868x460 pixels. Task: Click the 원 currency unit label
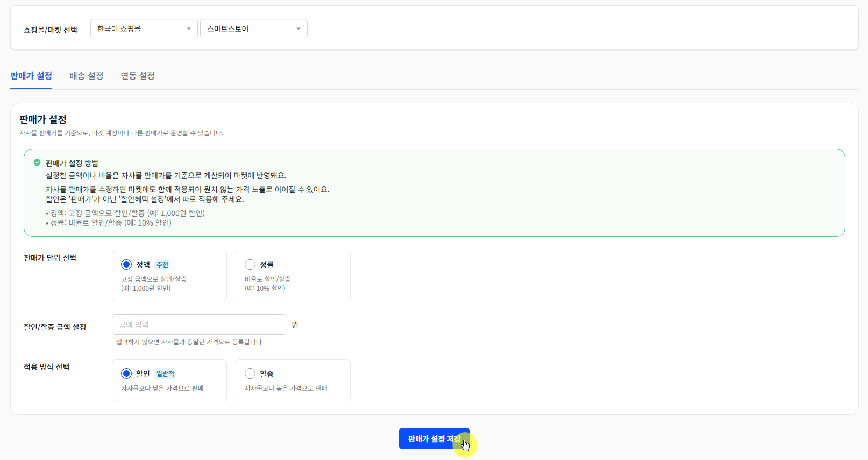[295, 325]
